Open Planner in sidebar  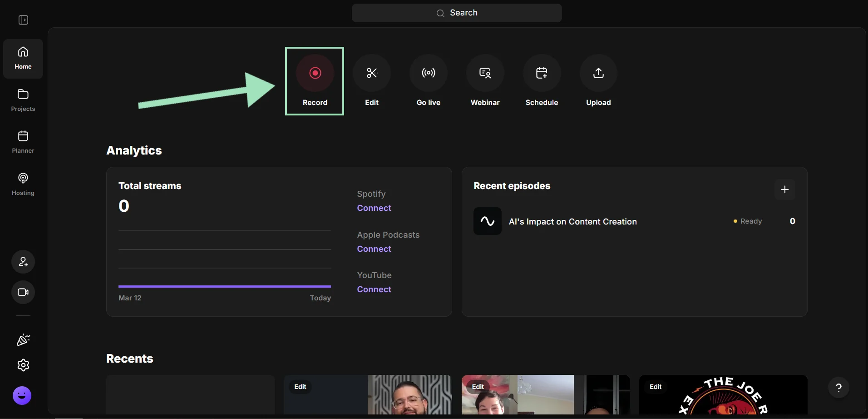click(x=23, y=142)
